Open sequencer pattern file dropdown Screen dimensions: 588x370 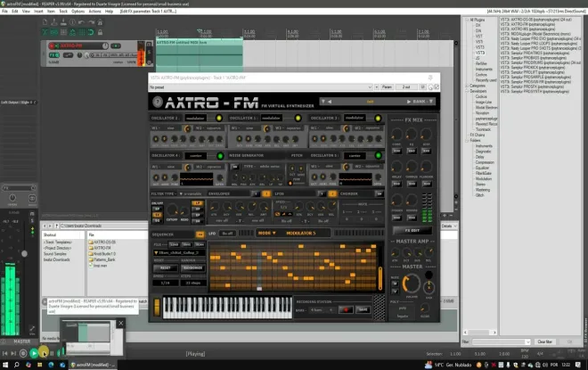click(179, 253)
